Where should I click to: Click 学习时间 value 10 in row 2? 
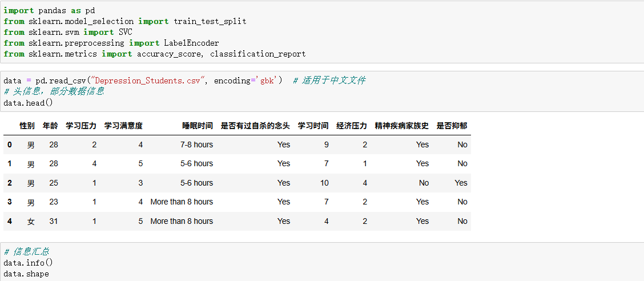pos(324,183)
